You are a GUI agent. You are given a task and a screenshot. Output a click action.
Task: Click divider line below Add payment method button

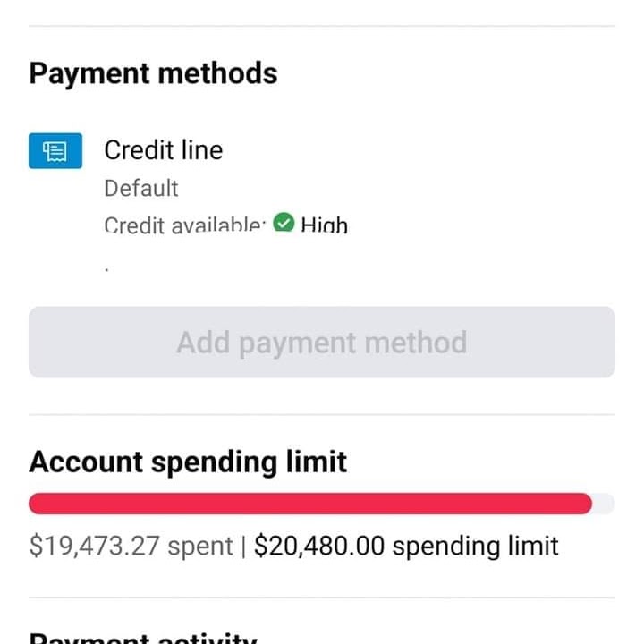coord(322,414)
